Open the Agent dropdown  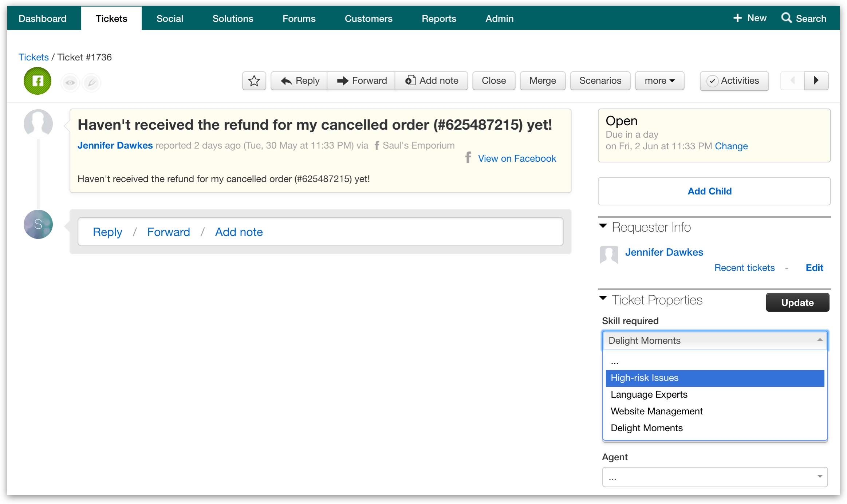point(714,477)
